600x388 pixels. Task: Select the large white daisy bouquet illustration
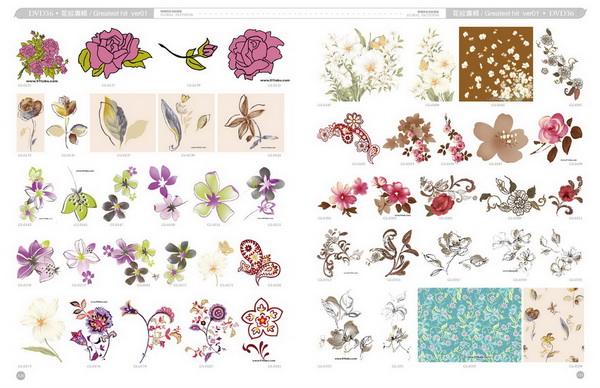pyautogui.click(x=362, y=65)
